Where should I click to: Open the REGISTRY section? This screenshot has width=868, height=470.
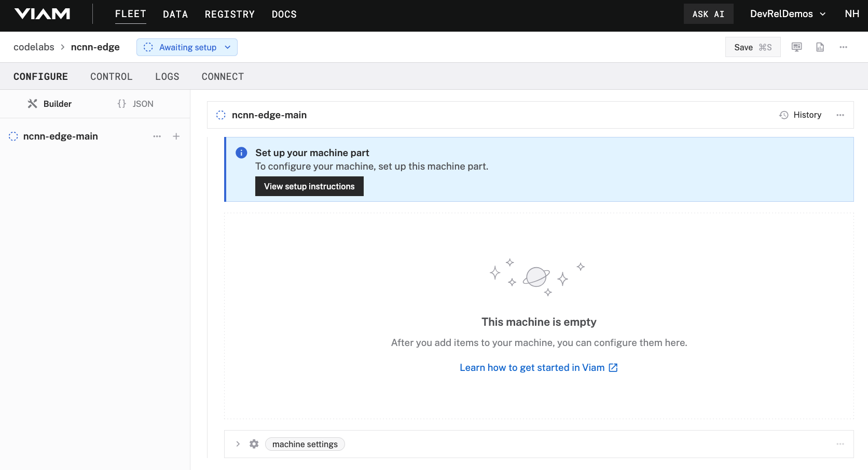(x=230, y=15)
